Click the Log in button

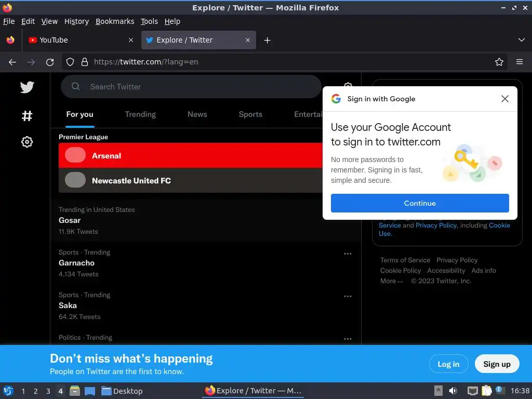(448, 364)
